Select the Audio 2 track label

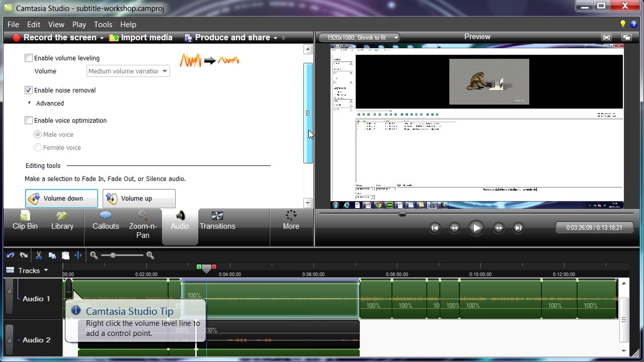tap(36, 340)
